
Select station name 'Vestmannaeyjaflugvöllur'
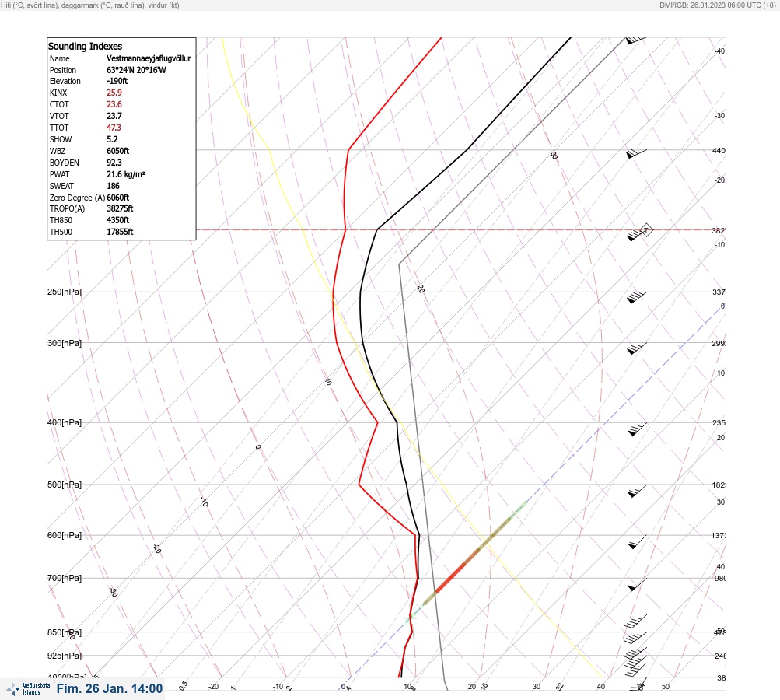coord(149,58)
